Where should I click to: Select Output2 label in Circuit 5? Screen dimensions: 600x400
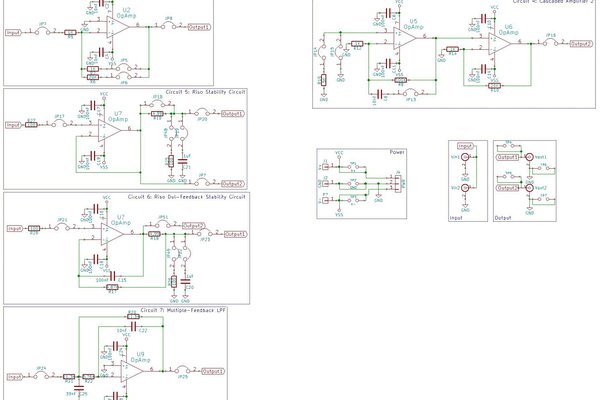point(231,183)
